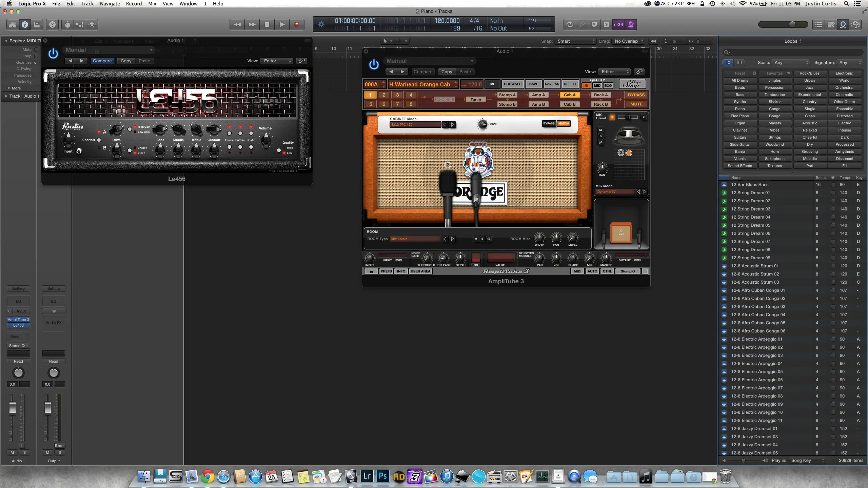Open the Media browser icon
This screenshot has width=868, height=488.
coord(855,24)
